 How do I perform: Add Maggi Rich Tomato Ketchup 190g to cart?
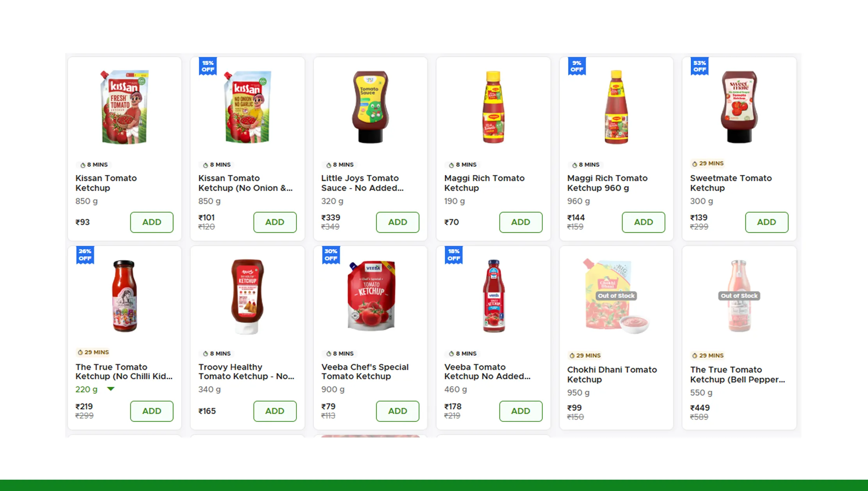[520, 222]
